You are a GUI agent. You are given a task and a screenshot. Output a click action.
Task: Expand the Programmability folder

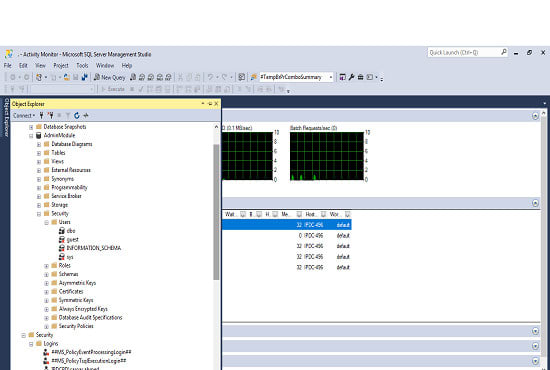pos(39,188)
